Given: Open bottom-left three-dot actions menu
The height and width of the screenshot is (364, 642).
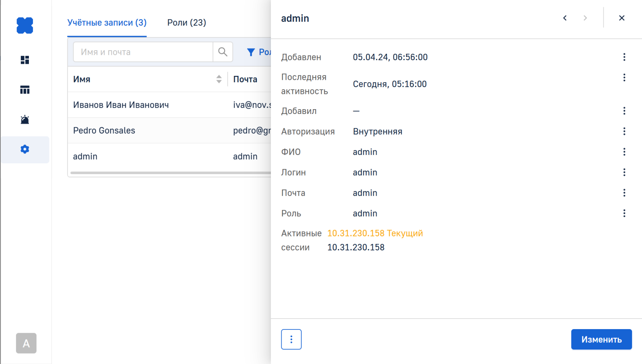Looking at the screenshot, I should point(291,340).
